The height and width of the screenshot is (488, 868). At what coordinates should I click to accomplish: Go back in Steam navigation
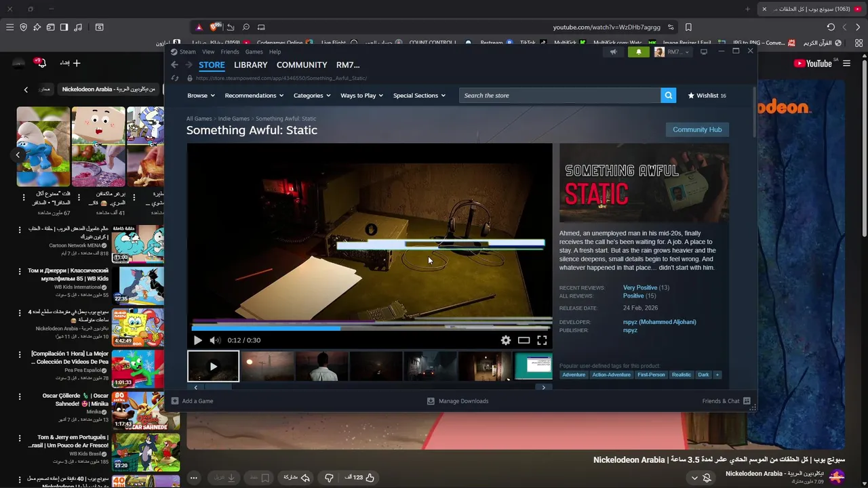[174, 65]
